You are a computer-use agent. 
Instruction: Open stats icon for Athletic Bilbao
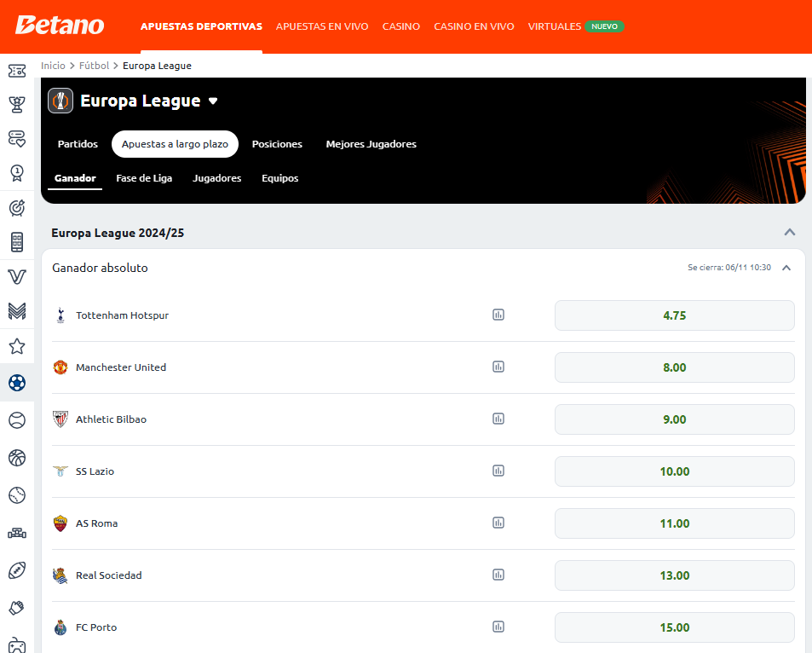(x=498, y=419)
